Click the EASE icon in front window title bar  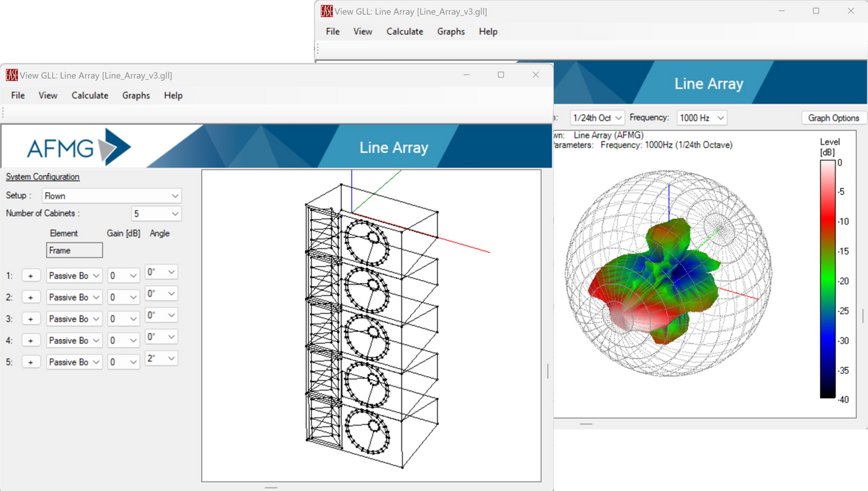11,75
